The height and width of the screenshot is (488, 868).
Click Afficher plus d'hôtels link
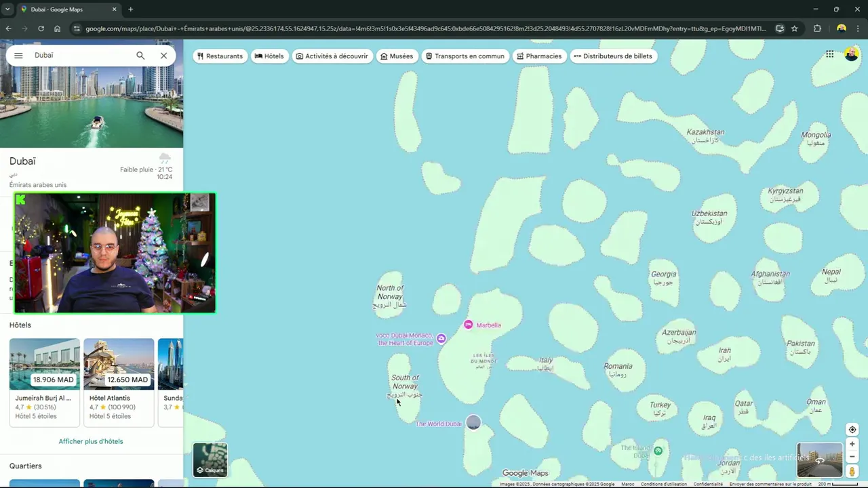[x=91, y=441]
